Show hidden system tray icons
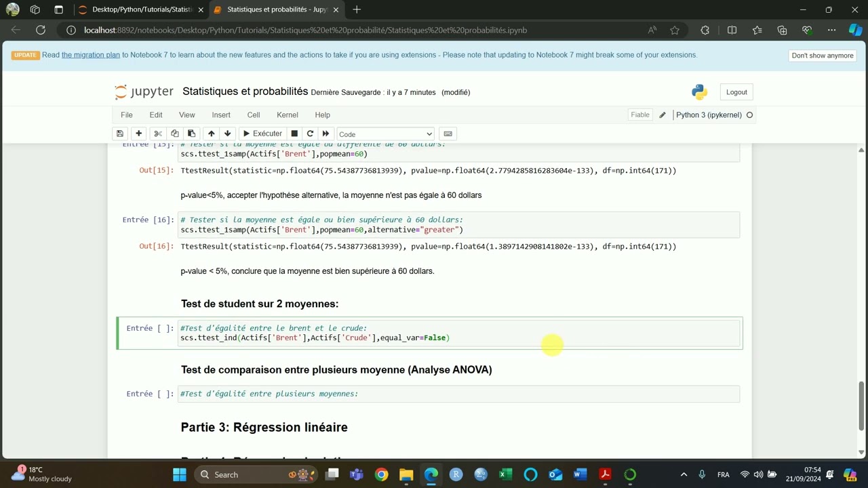 coord(684,474)
